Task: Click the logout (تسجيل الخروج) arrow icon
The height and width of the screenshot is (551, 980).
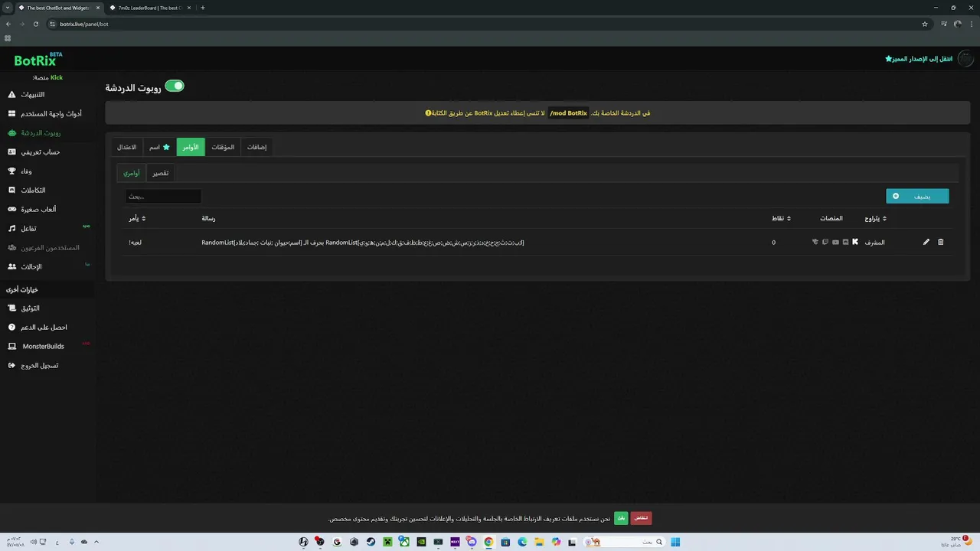Action: tap(11, 366)
